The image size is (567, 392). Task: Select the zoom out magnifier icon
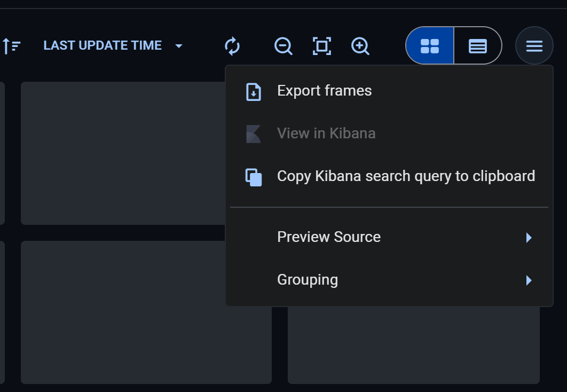click(283, 46)
